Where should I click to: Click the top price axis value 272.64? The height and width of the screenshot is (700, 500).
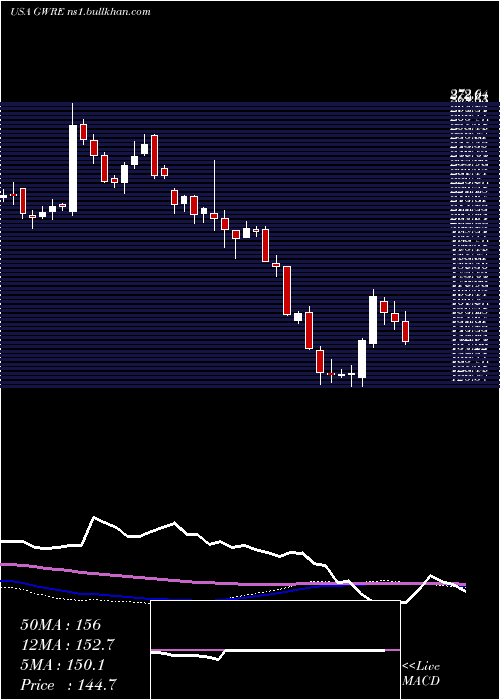pyautogui.click(x=469, y=95)
